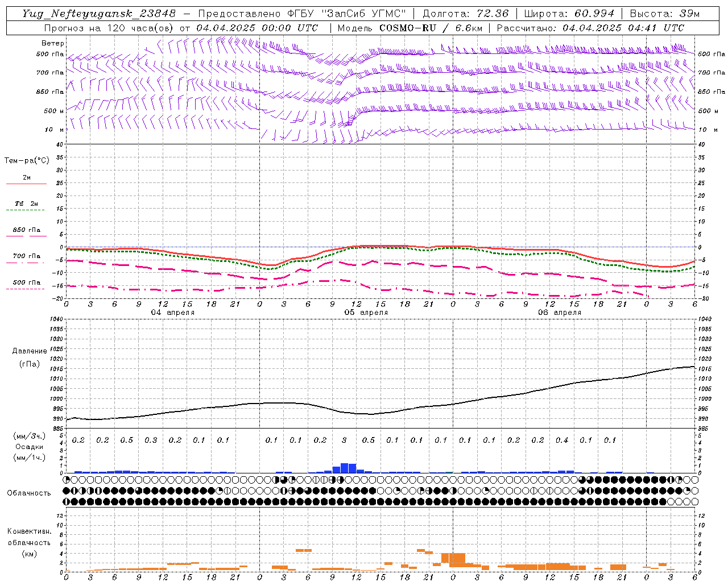Click the (мм/1ч.) precipitation unit label
Screen dimensions: 728x582
click(x=30, y=457)
